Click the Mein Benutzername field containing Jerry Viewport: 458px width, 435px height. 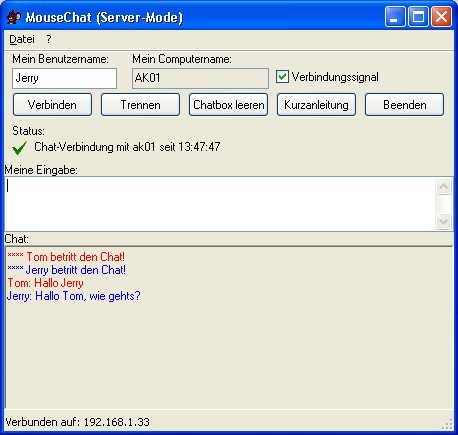(x=64, y=78)
